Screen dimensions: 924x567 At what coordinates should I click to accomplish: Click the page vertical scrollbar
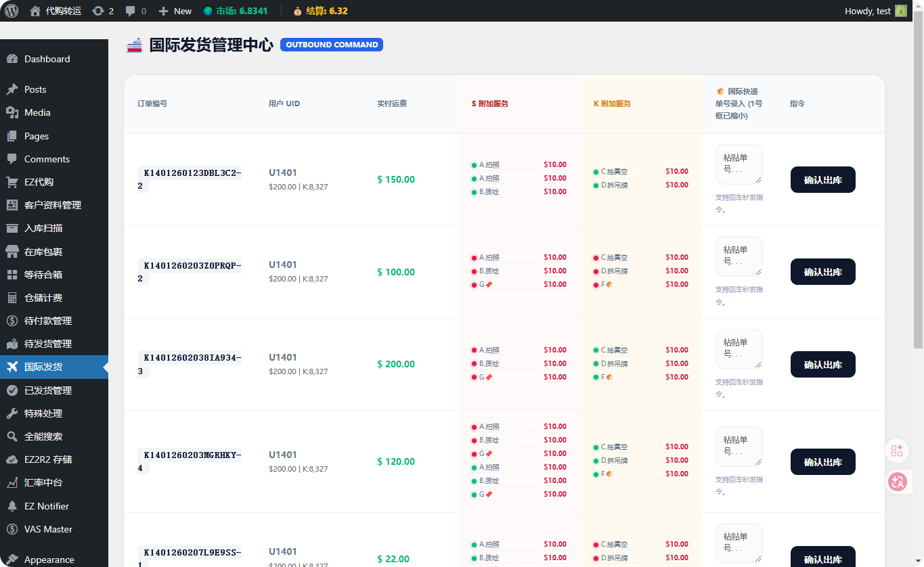click(918, 203)
